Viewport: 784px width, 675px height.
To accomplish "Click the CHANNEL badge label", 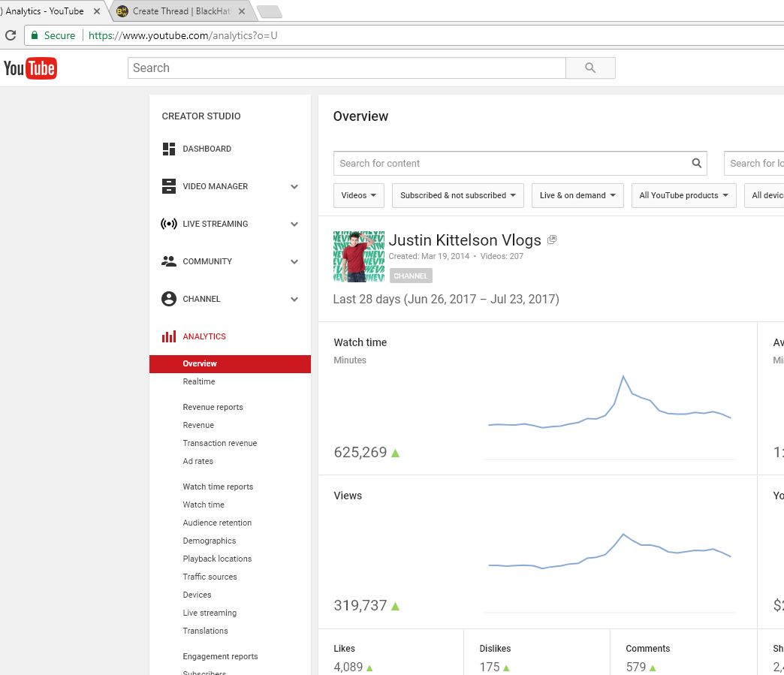I will [411, 276].
